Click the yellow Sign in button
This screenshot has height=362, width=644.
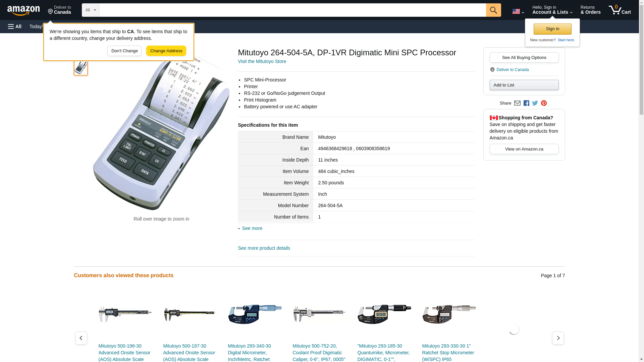(x=552, y=29)
